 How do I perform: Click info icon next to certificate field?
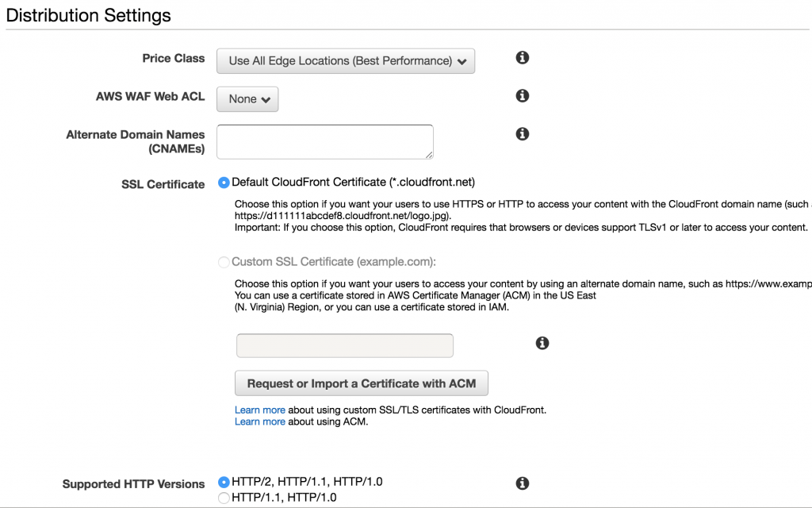[x=542, y=343]
